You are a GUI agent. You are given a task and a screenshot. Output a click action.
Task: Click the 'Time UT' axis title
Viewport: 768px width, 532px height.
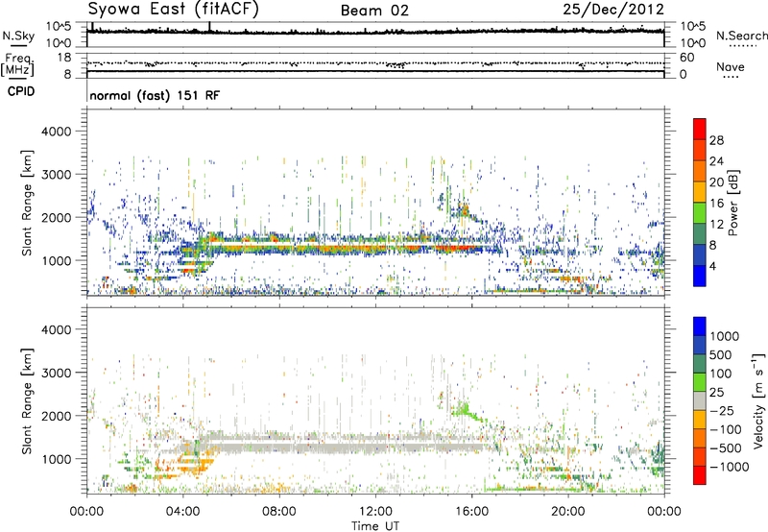pos(375,526)
